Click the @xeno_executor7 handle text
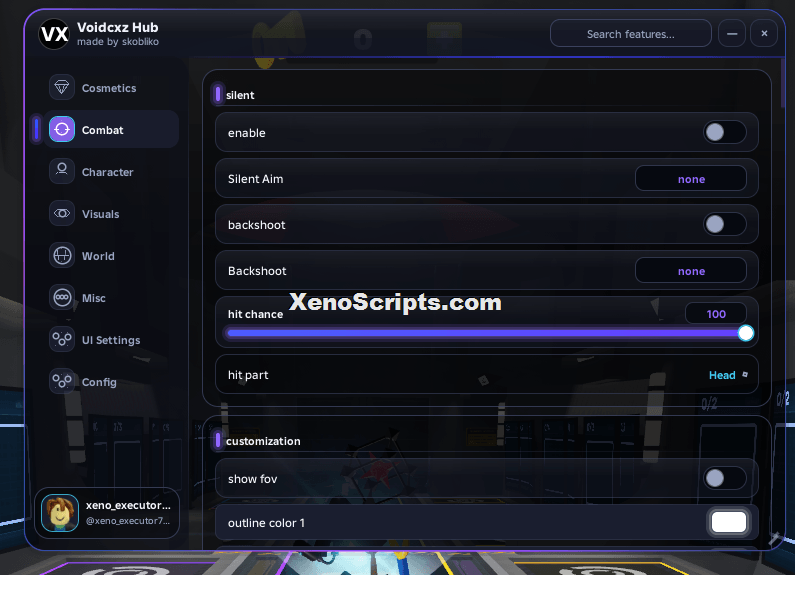 (128, 521)
